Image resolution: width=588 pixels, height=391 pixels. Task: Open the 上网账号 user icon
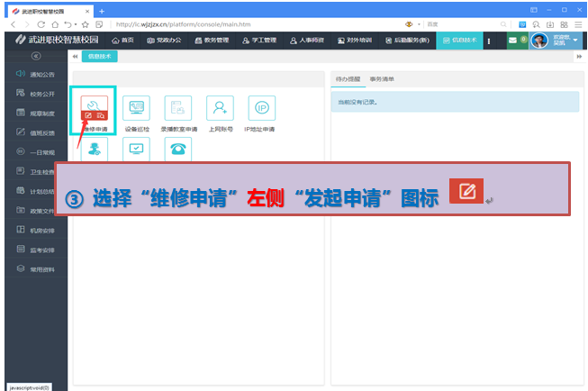(220, 108)
